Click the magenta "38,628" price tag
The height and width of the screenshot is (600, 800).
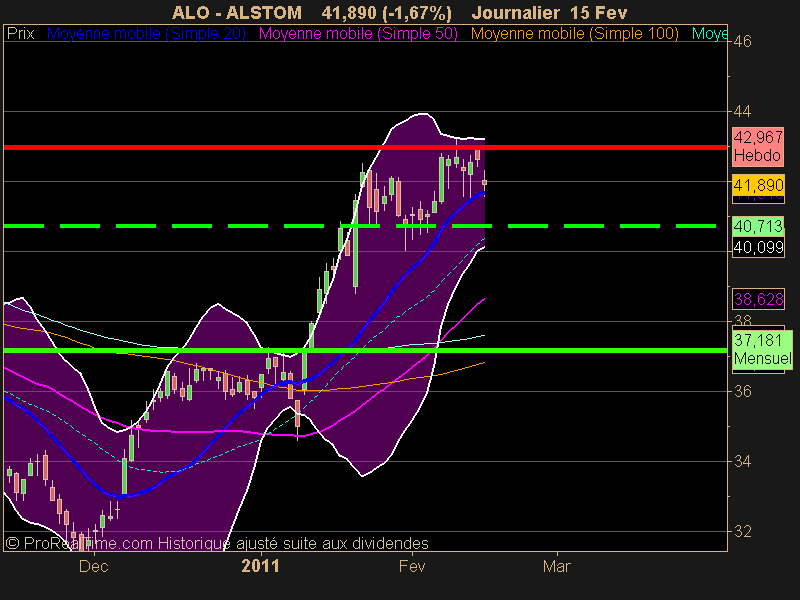click(x=758, y=299)
